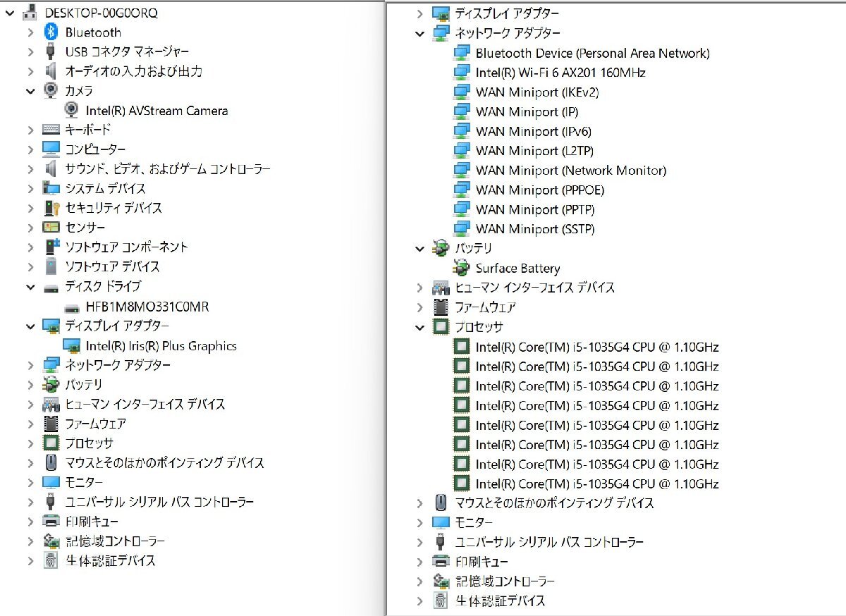Screen dimensions: 846x616
Task: Click the speaker icon of サウンド、ビデオ、およびゲーム コントローラー
Action: pyautogui.click(x=51, y=169)
